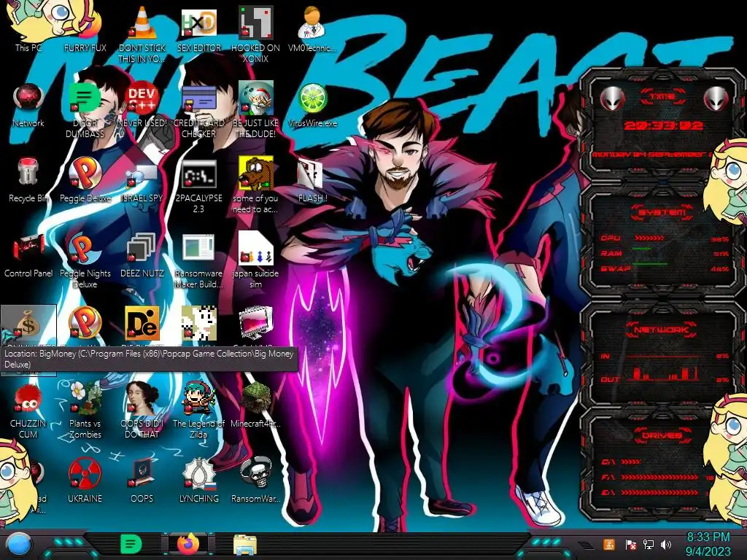Open the HxD hex editor shortcut

(x=198, y=23)
